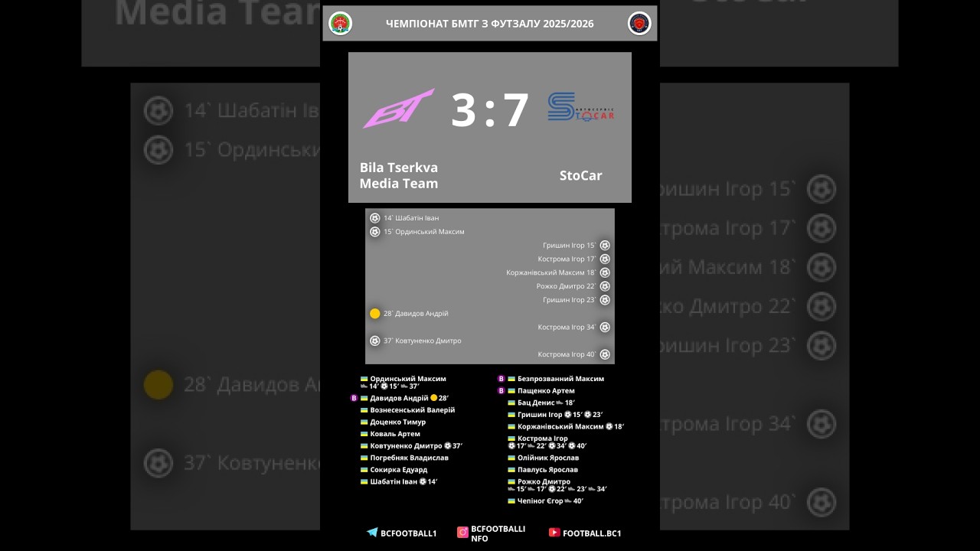Image resolution: width=980 pixels, height=551 pixels.
Task: Click the YouTube icon beside FOOTBALL.BC1
Action: click(554, 533)
